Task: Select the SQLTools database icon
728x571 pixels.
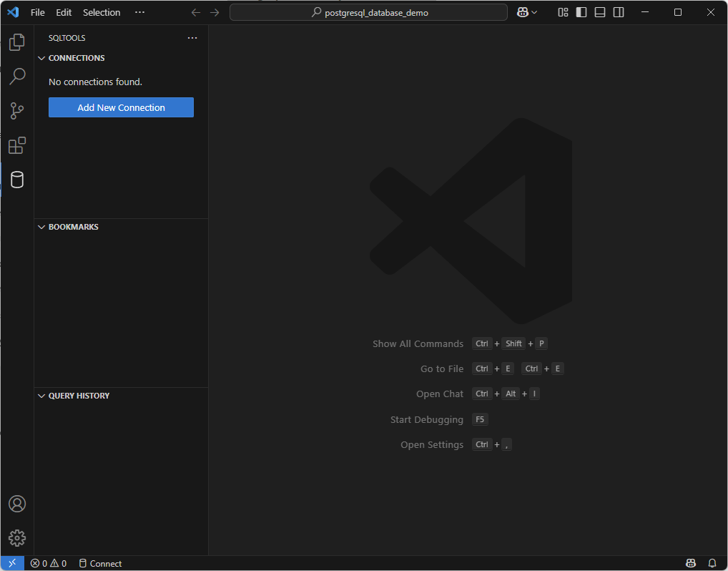Action: [x=17, y=180]
